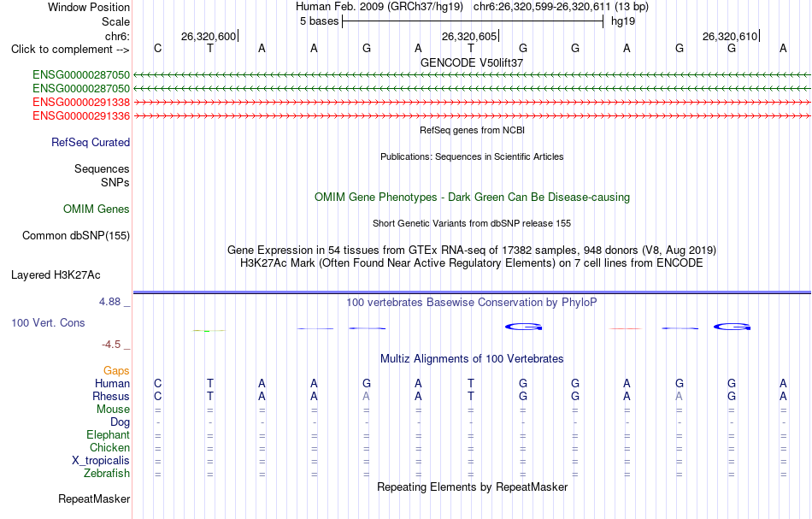812x519 pixels.
Task: Click the red conservation bar in PhyloP track
Action: coord(626,328)
